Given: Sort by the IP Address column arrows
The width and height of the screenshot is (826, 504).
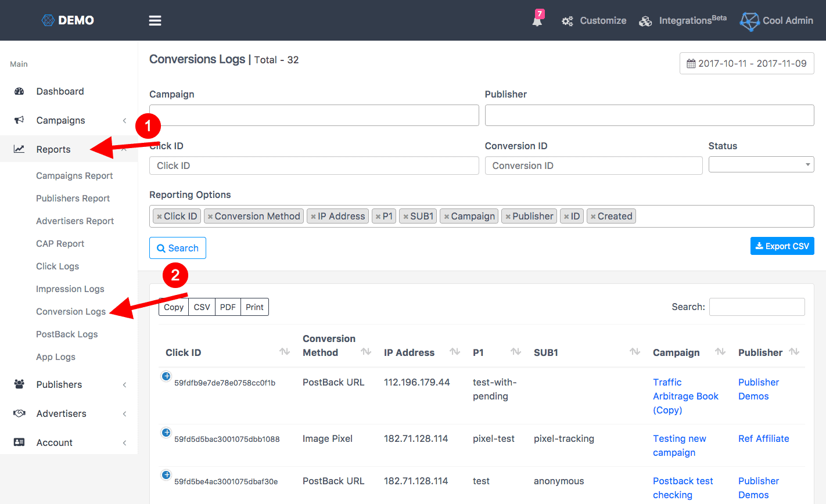Looking at the screenshot, I should (x=455, y=352).
